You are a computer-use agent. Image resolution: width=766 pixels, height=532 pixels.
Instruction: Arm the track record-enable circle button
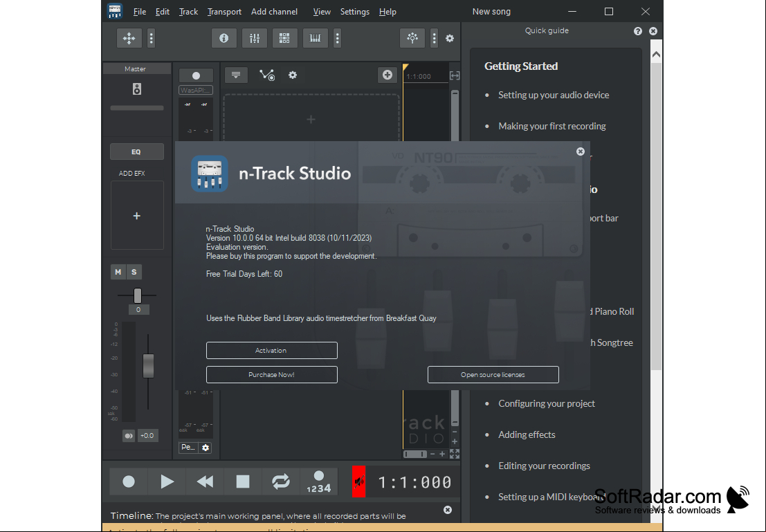[196, 75]
